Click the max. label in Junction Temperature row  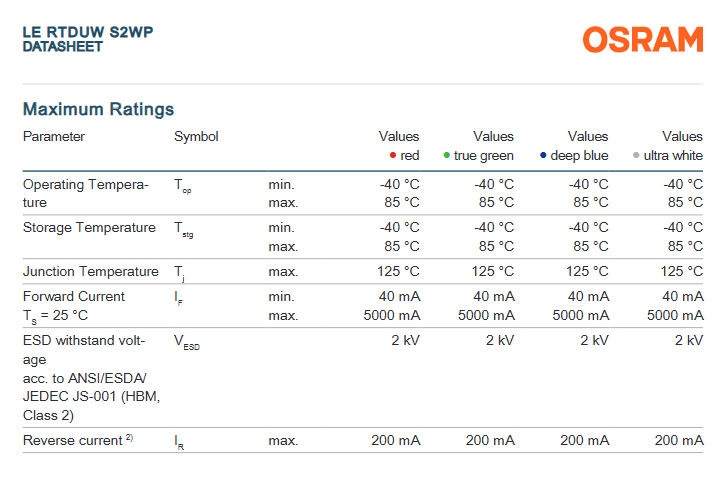283,272
